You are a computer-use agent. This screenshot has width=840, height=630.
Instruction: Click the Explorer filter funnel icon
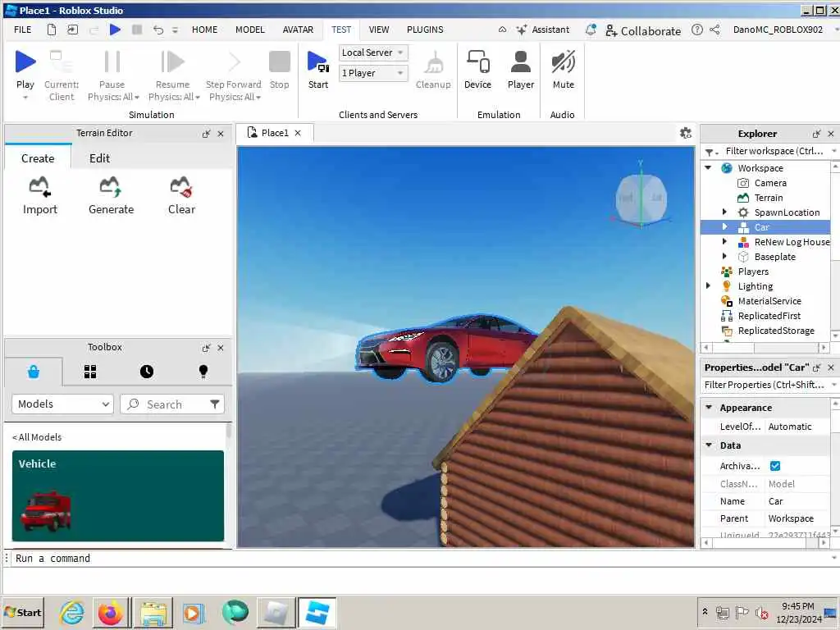pos(709,152)
